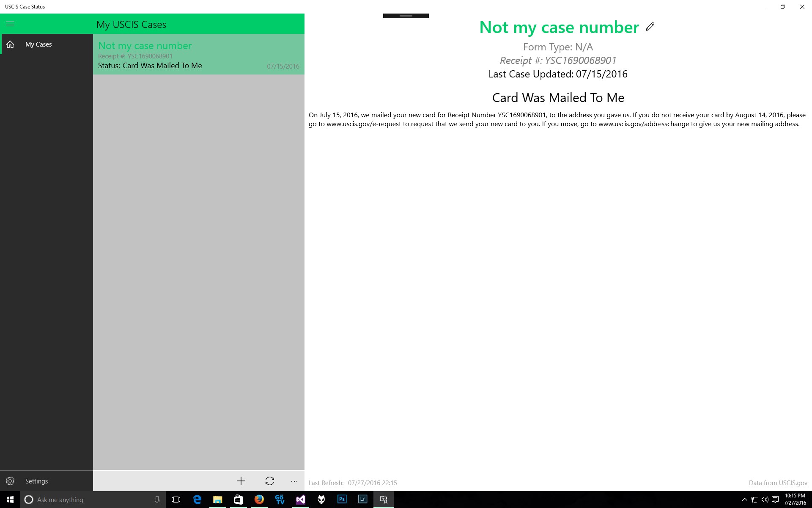
Task: Launch Microsoft Edge from taskbar
Action: click(197, 500)
